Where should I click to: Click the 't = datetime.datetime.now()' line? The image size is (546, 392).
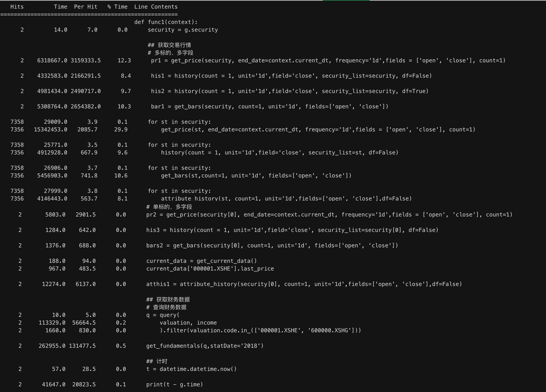tap(191, 369)
